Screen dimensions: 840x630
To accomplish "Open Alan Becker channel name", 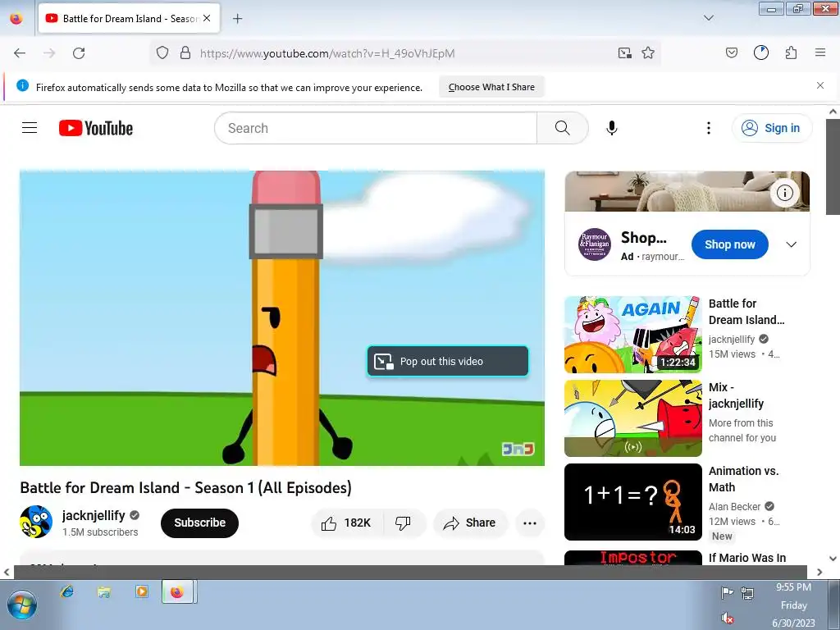I will point(734,506).
